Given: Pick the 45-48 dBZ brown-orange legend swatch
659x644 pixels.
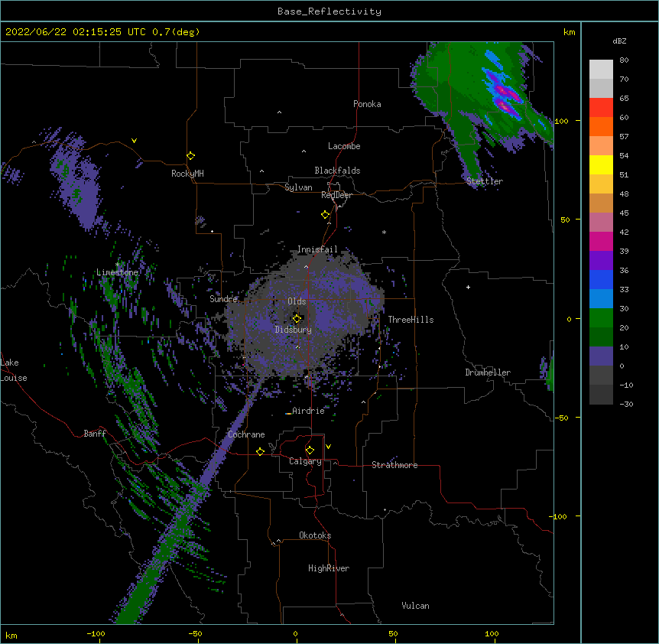Looking at the screenshot, I should [601, 203].
